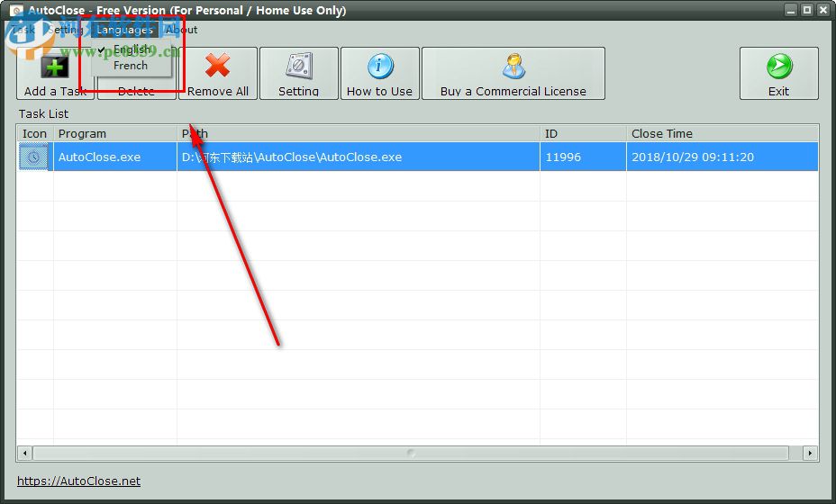This screenshot has width=836, height=504.
Task: Open the Setting toolbar button
Action: (x=298, y=73)
